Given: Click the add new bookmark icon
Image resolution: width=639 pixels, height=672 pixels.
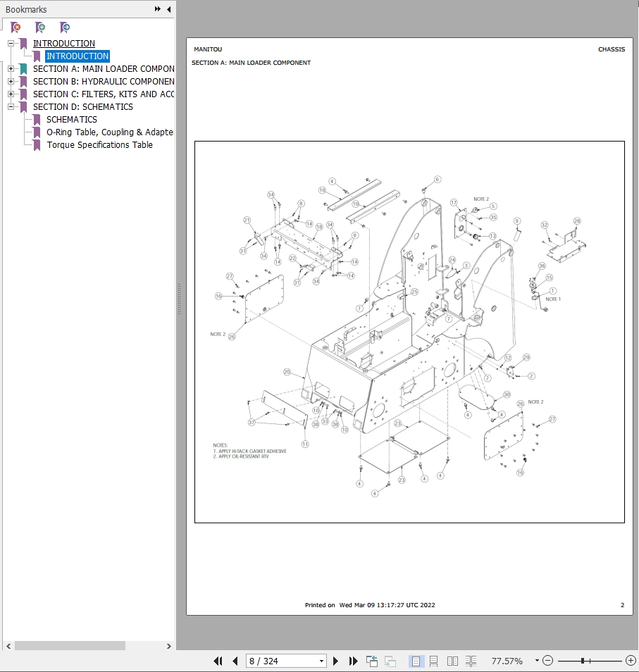Looking at the screenshot, I should click(41, 27).
